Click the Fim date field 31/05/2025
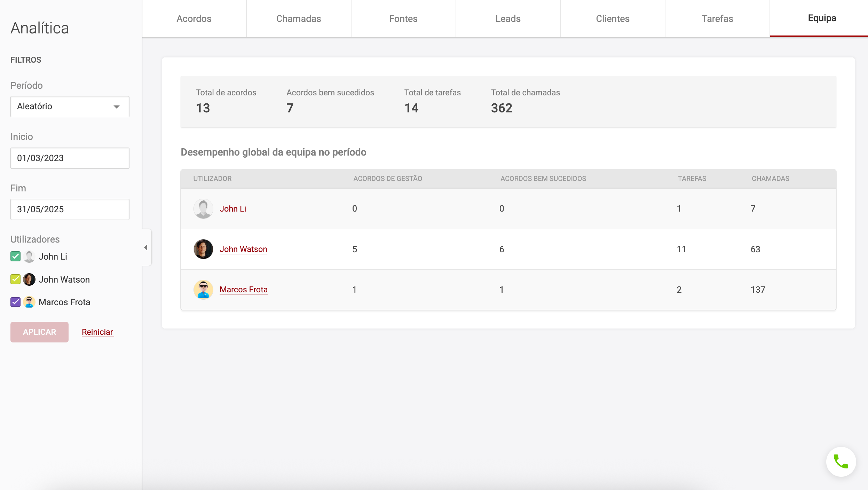Image resolution: width=868 pixels, height=490 pixels. point(70,209)
